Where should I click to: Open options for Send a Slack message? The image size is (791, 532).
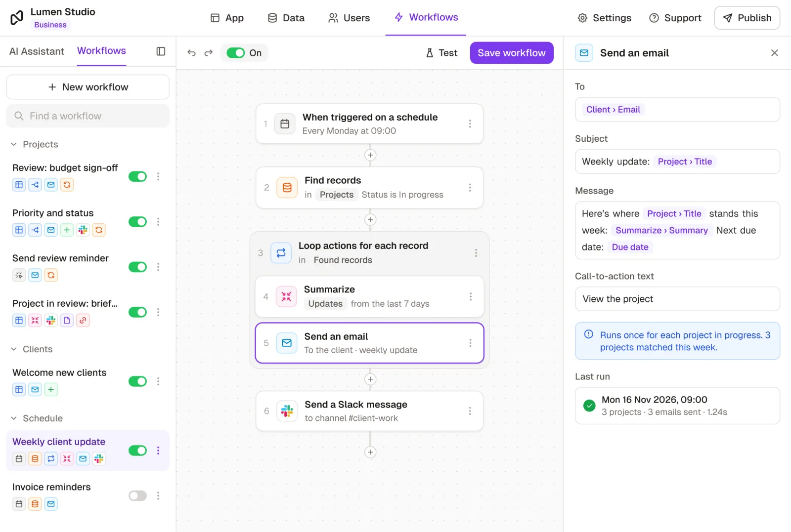coord(470,411)
